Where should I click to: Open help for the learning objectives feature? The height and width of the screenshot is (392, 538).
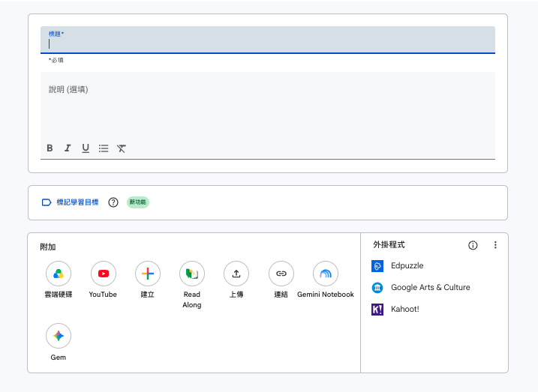coord(113,202)
